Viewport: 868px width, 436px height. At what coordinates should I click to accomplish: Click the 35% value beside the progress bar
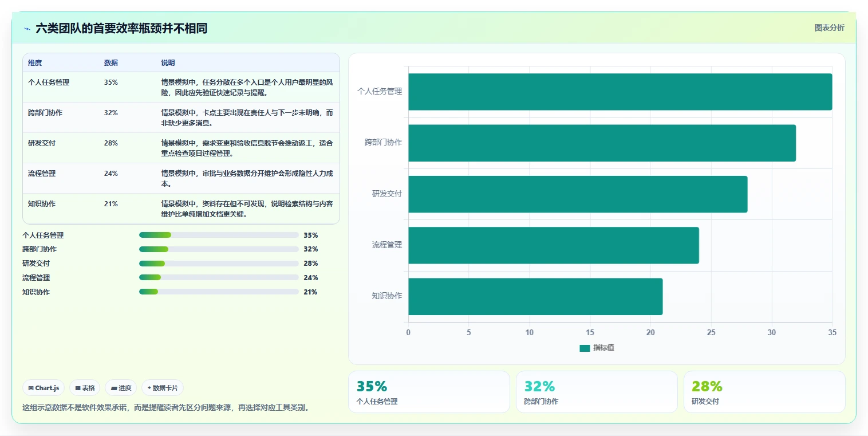[x=310, y=235]
